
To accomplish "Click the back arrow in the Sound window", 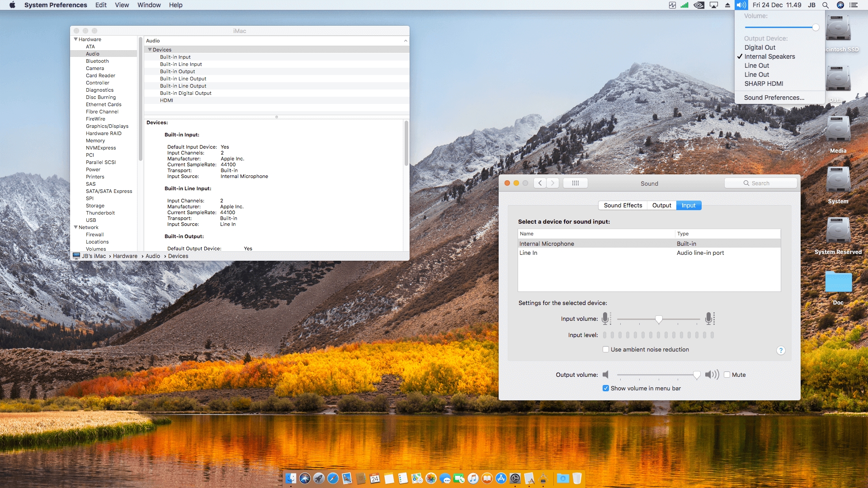I will (x=540, y=183).
